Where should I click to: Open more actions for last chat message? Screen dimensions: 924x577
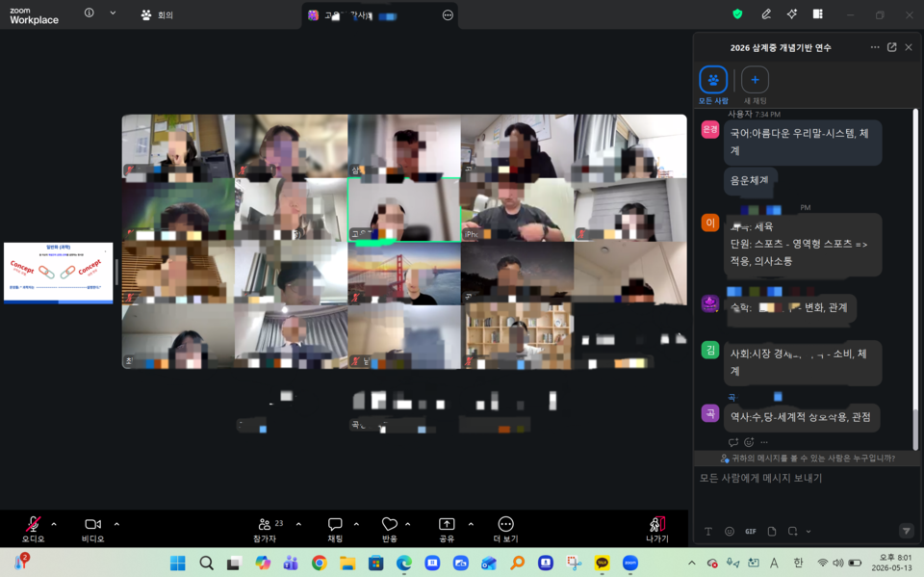click(764, 442)
